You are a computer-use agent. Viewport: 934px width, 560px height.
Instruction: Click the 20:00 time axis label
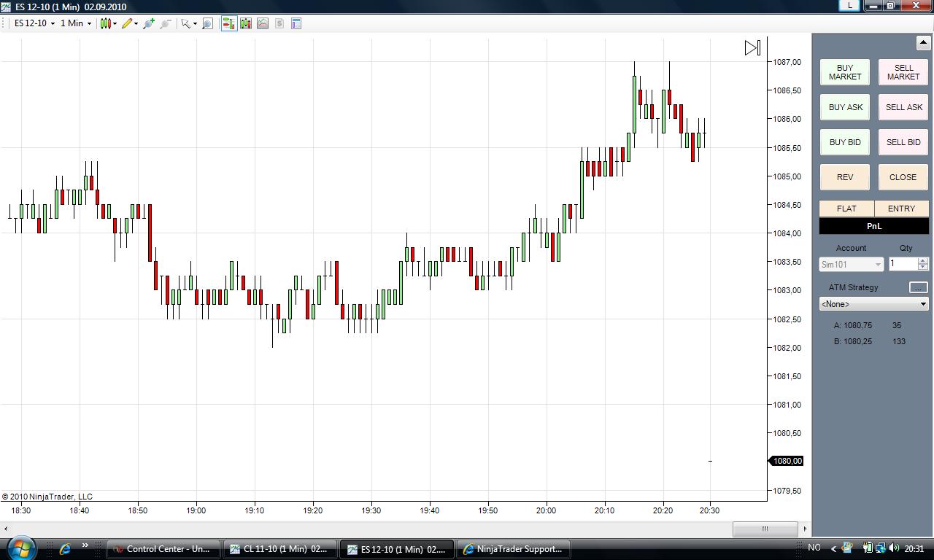pyautogui.click(x=546, y=510)
